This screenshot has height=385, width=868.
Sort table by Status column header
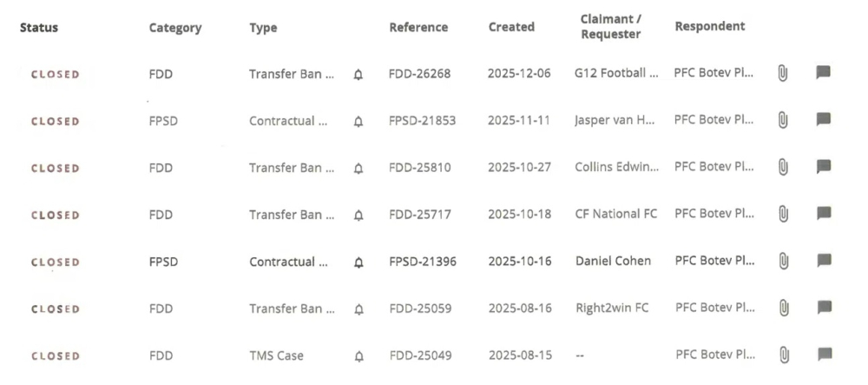(39, 27)
